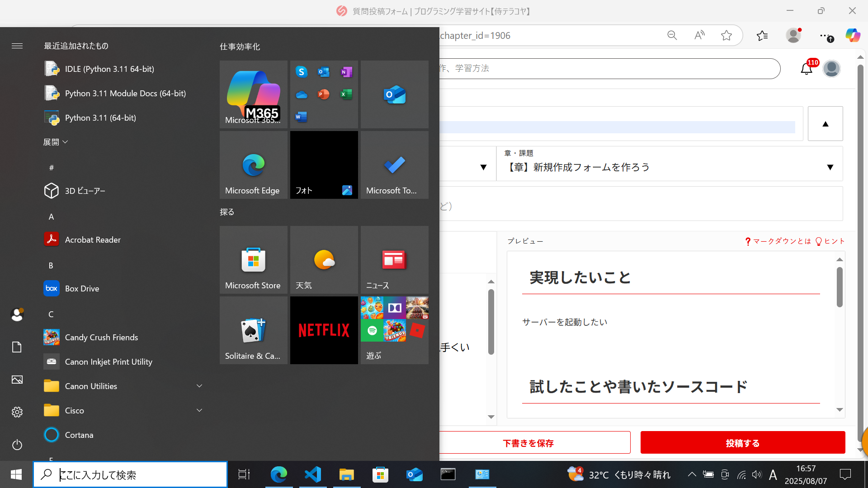The width and height of the screenshot is (868, 488).
Task: Open volume control in system tray
Action: (x=757, y=474)
